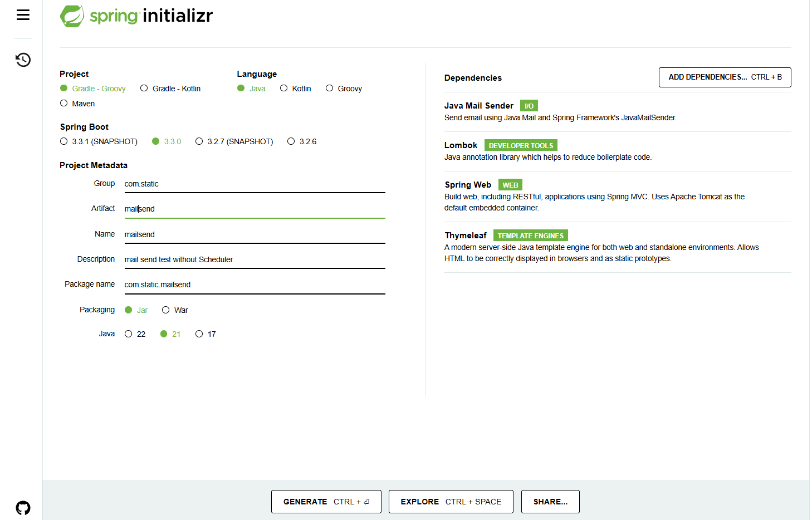The image size is (812, 520).
Task: Set packaging to War
Action: (x=175, y=310)
